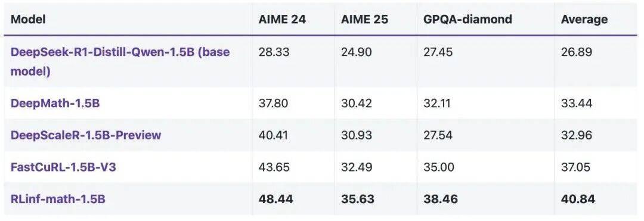
Task: Click FastCuRL average value 37.05
Action: [x=577, y=167]
